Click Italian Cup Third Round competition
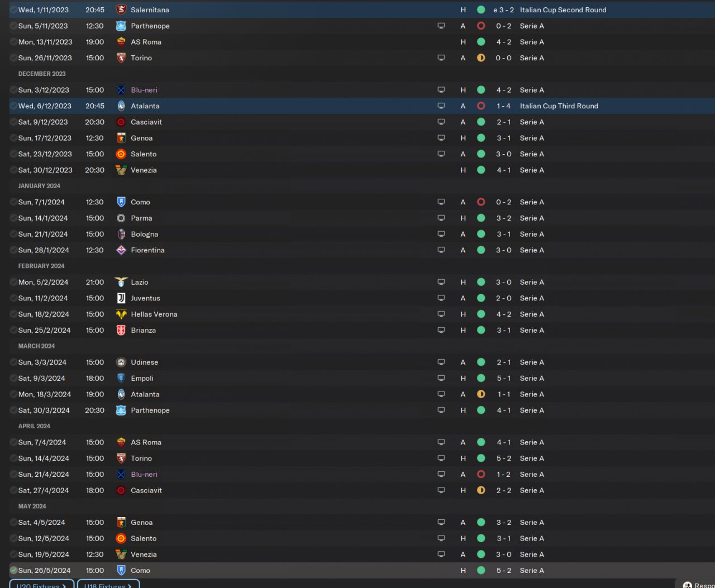Image resolution: width=715 pixels, height=588 pixels. tap(559, 106)
